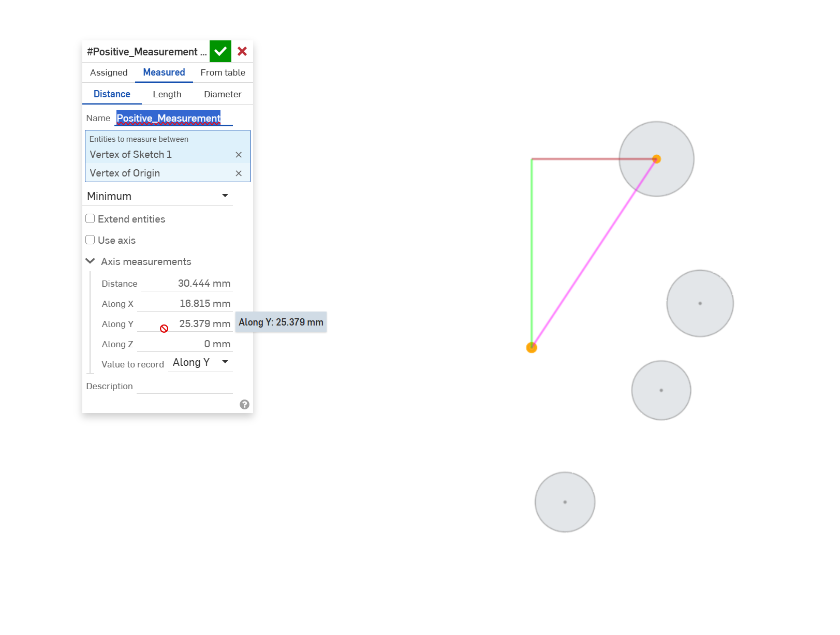Select the Vertex of Sketch 1 row
Screen dimensions: 840x635
coord(168,155)
